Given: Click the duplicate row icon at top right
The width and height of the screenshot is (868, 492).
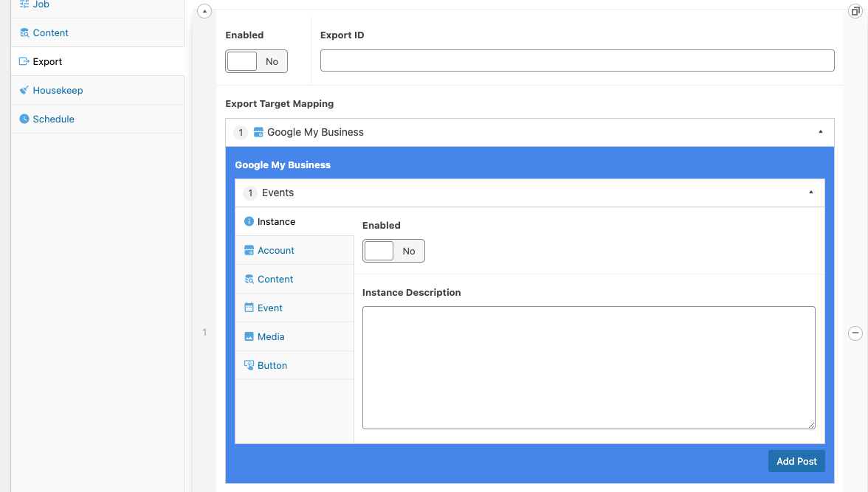Looking at the screenshot, I should 855,11.
